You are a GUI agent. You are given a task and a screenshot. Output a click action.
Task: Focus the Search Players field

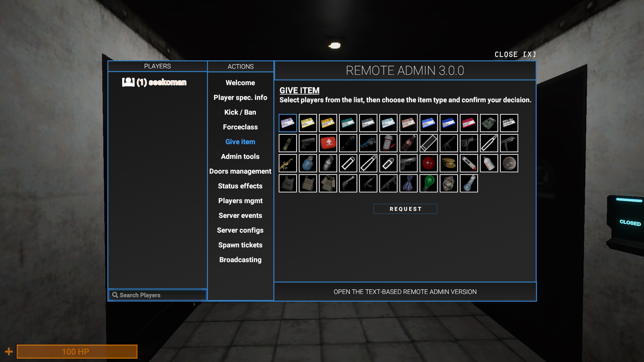158,295
